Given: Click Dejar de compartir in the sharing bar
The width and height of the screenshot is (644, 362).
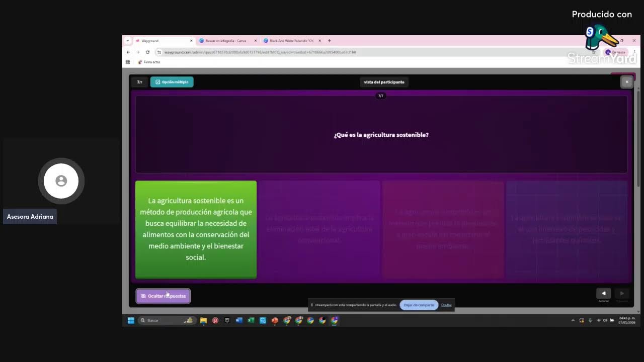Looking at the screenshot, I should (x=419, y=305).
